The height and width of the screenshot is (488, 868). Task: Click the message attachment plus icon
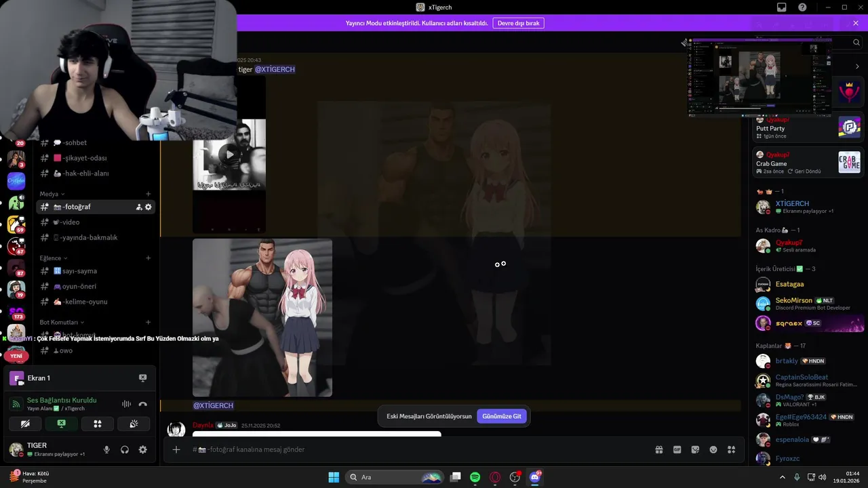click(x=176, y=449)
